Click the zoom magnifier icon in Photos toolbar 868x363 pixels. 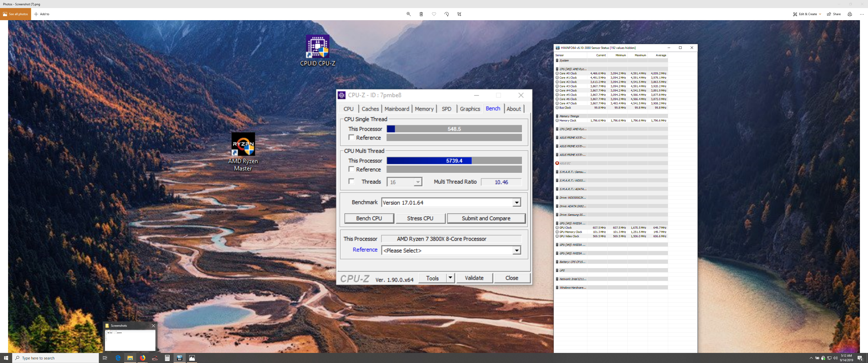pyautogui.click(x=409, y=14)
